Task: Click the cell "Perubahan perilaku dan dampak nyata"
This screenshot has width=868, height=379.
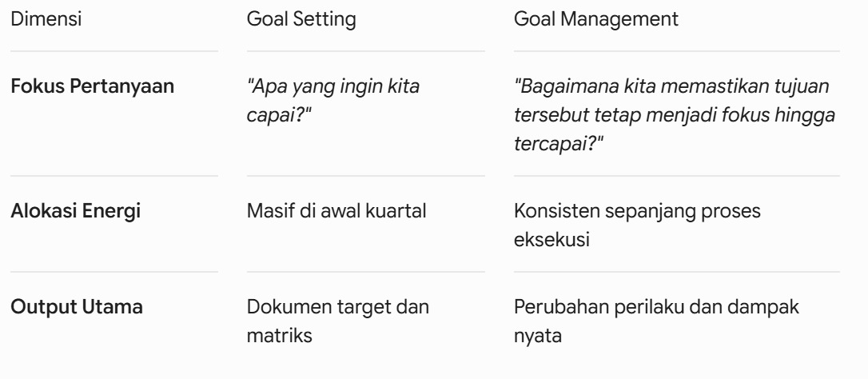Action: tap(656, 321)
